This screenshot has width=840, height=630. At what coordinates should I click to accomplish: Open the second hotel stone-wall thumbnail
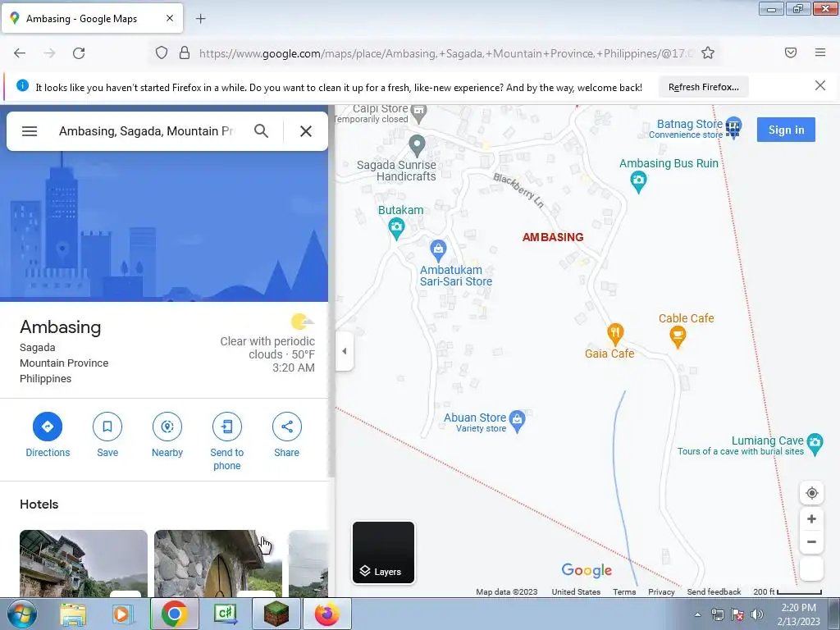coord(218,563)
